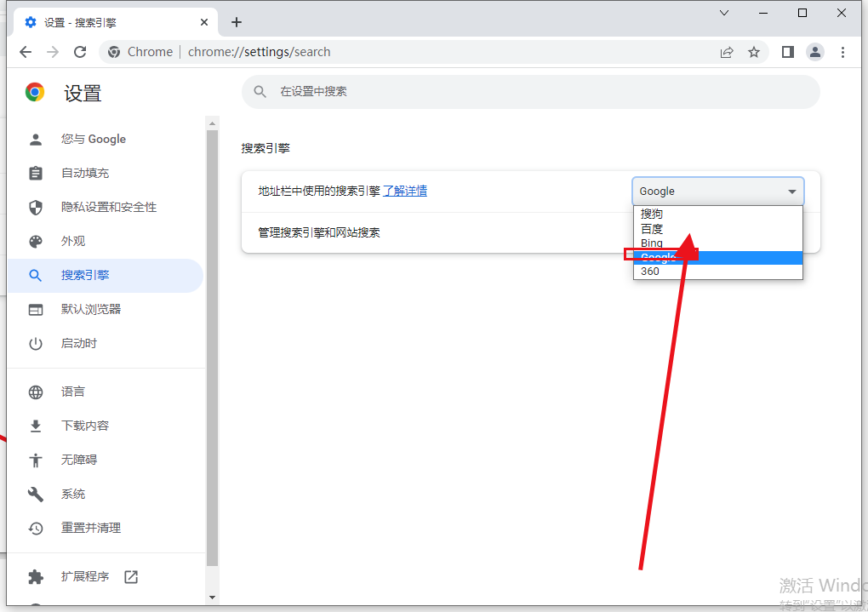Open the 了解详情 link
The height and width of the screenshot is (612, 868).
(405, 191)
